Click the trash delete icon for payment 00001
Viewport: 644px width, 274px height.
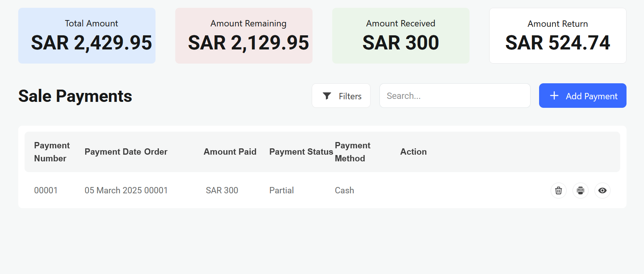pyautogui.click(x=558, y=191)
